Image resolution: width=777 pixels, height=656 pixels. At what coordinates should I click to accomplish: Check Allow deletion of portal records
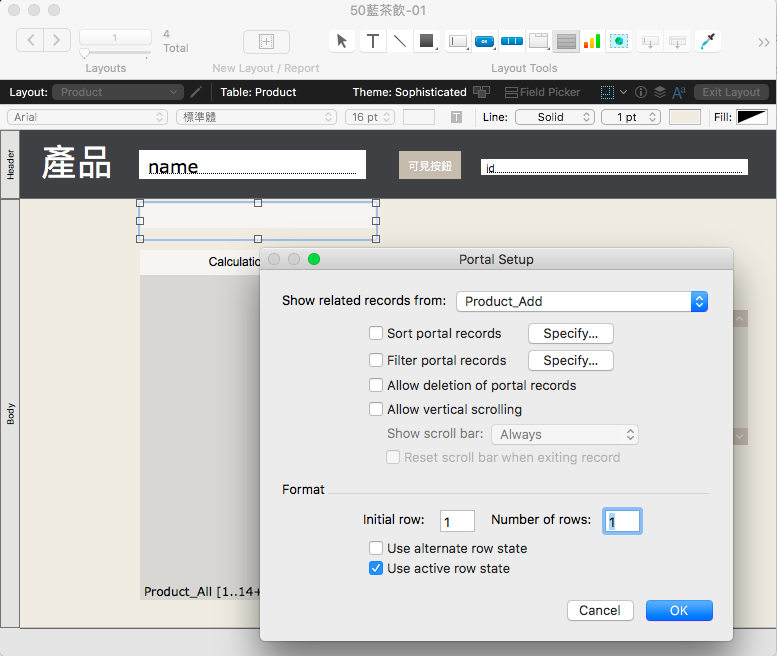point(376,385)
